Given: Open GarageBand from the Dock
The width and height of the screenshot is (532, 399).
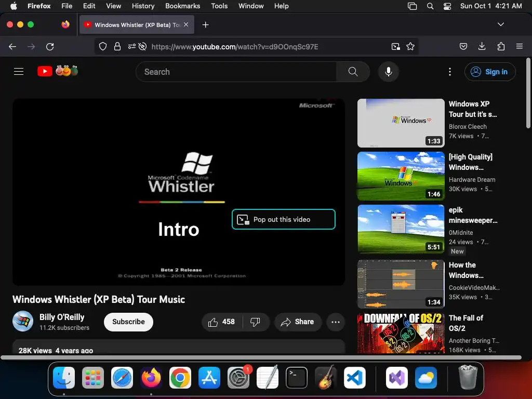Looking at the screenshot, I should point(326,378).
